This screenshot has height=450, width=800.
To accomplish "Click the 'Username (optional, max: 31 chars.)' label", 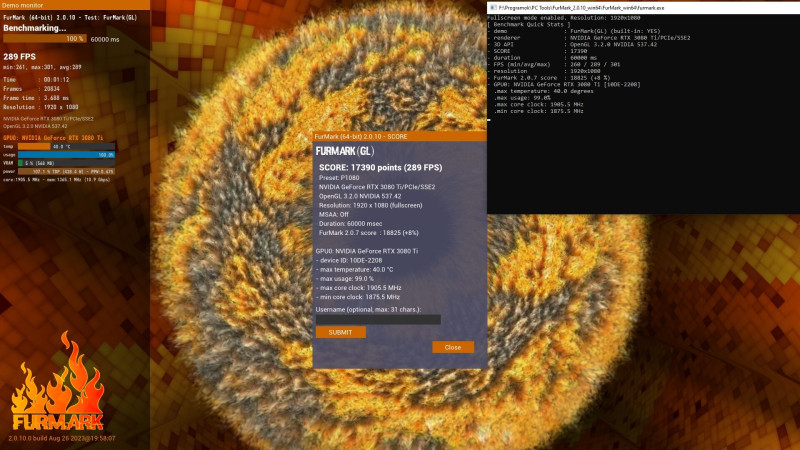I will (x=368, y=309).
